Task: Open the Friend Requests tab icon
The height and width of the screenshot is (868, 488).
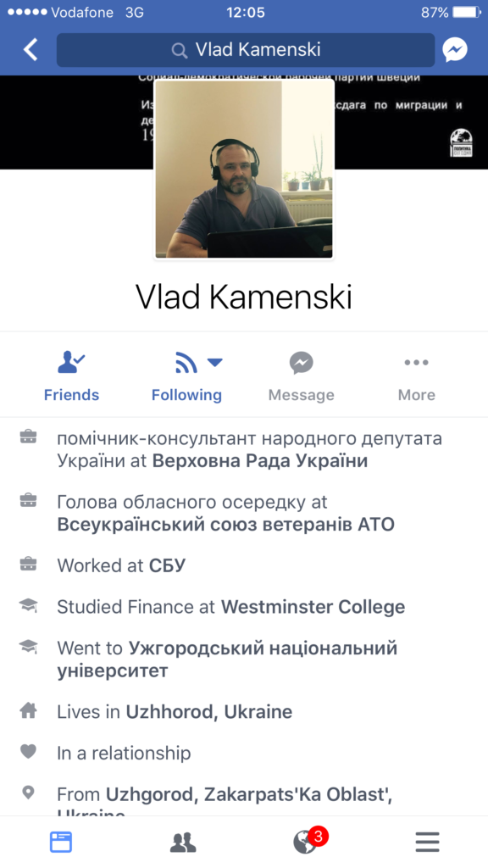Action: tap(183, 842)
